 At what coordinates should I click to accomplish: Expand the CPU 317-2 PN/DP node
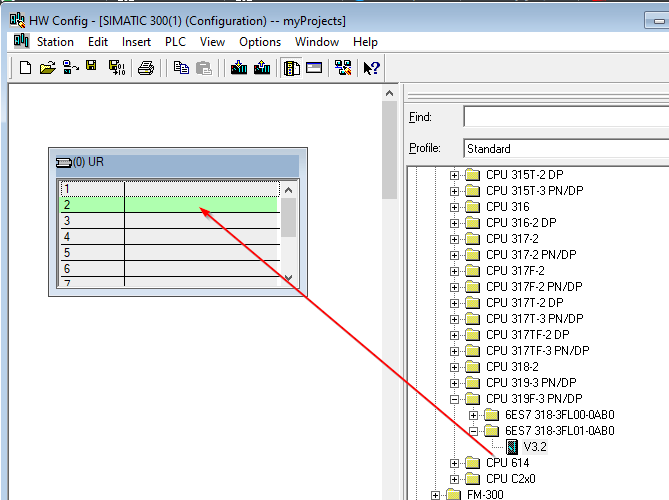click(454, 255)
